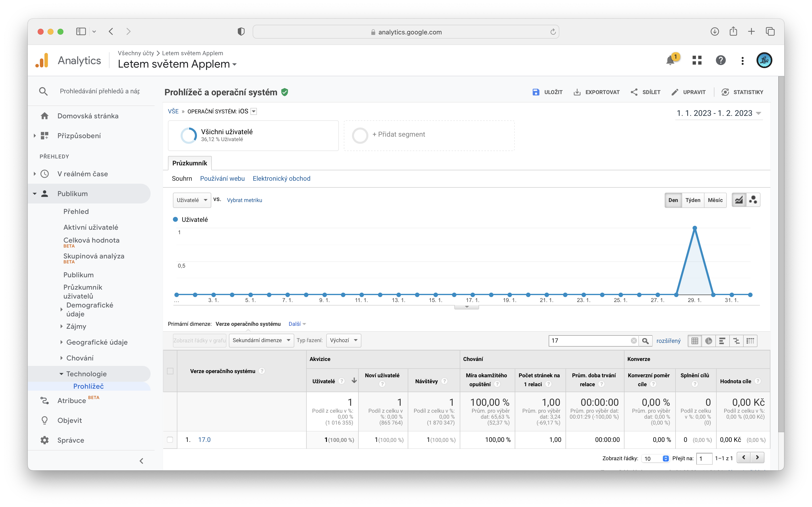
Task: Check the row 17.0 checkbox
Action: pos(170,440)
